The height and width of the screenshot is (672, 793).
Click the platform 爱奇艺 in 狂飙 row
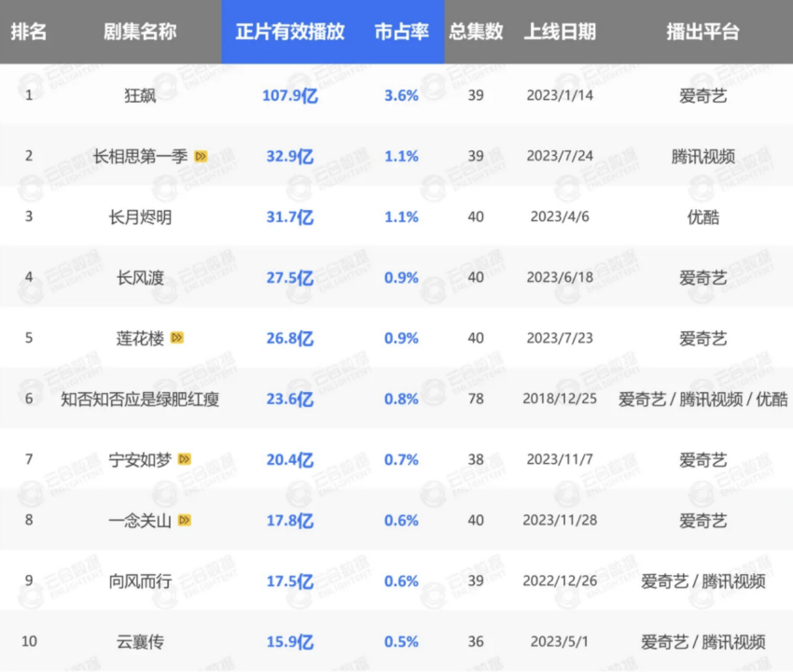703,95
